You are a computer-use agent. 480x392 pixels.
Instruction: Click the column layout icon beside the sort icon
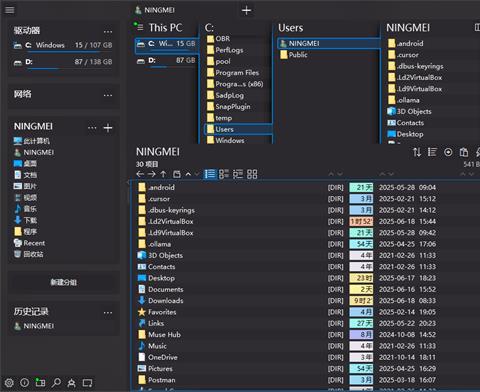[x=432, y=152]
